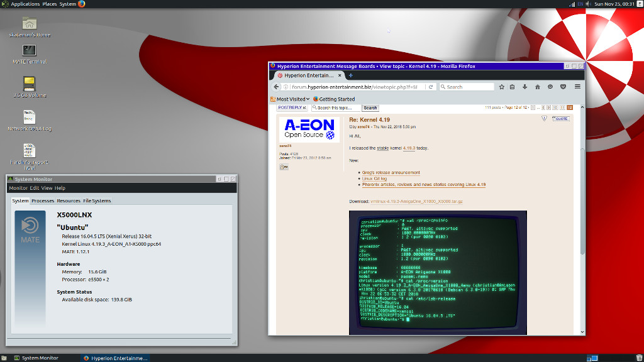Open the Help menu in System Monitor
This screenshot has height=362, width=644.
(x=60, y=188)
